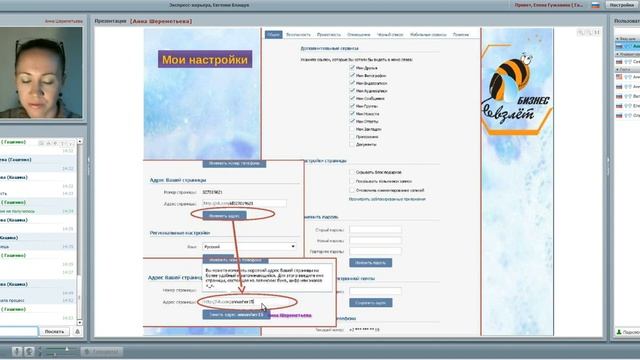Image resolution: width=640 pixels, height=360 pixels.
Task: Enable the hide gifts block checkbox
Action: [x=352, y=172]
